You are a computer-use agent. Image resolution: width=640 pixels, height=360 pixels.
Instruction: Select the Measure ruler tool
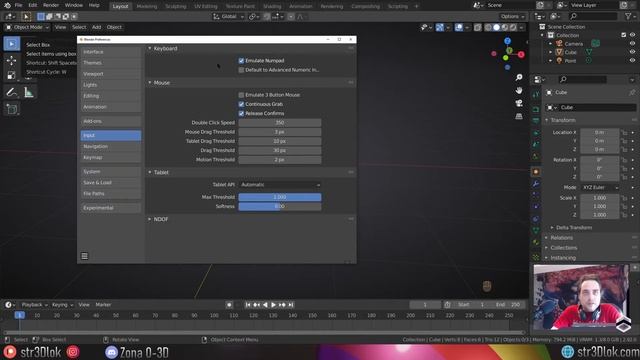click(29, 92)
